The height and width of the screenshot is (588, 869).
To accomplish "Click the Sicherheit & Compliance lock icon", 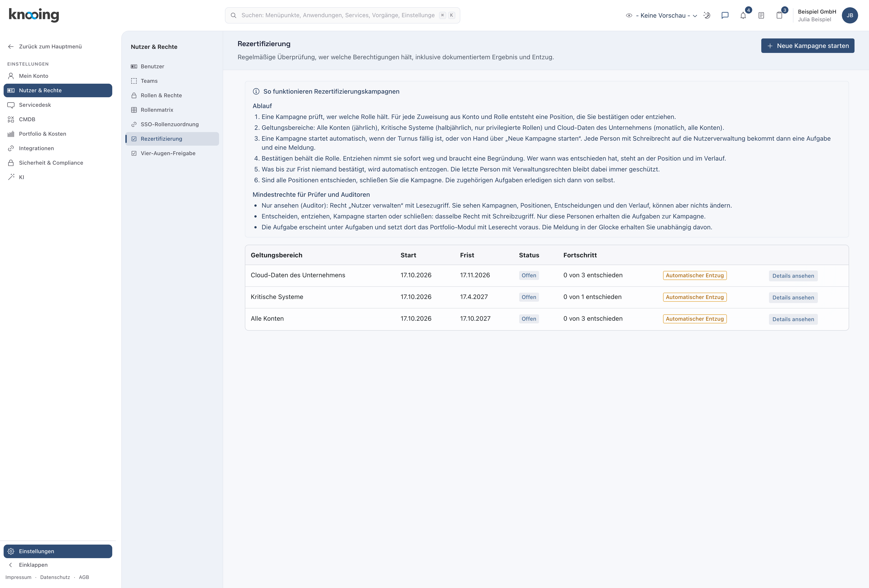I will pos(11,163).
